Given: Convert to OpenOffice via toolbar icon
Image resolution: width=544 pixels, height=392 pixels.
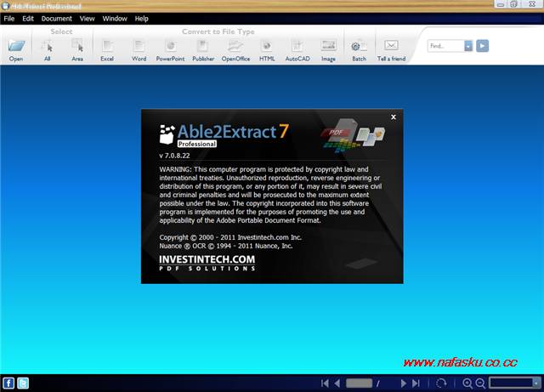Looking at the screenshot, I should 235,46.
